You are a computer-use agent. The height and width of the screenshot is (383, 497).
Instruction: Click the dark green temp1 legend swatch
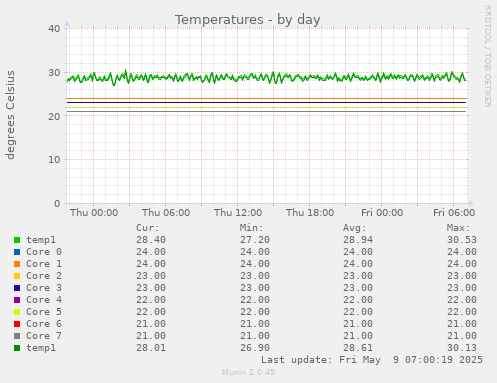[x=17, y=348]
